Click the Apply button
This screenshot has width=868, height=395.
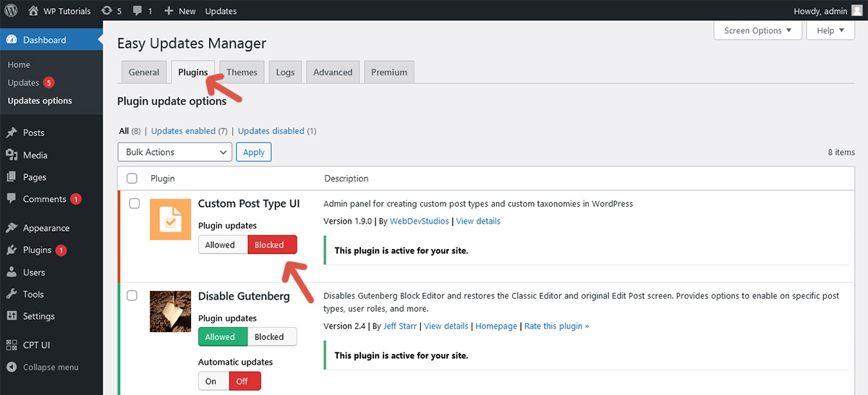(254, 152)
